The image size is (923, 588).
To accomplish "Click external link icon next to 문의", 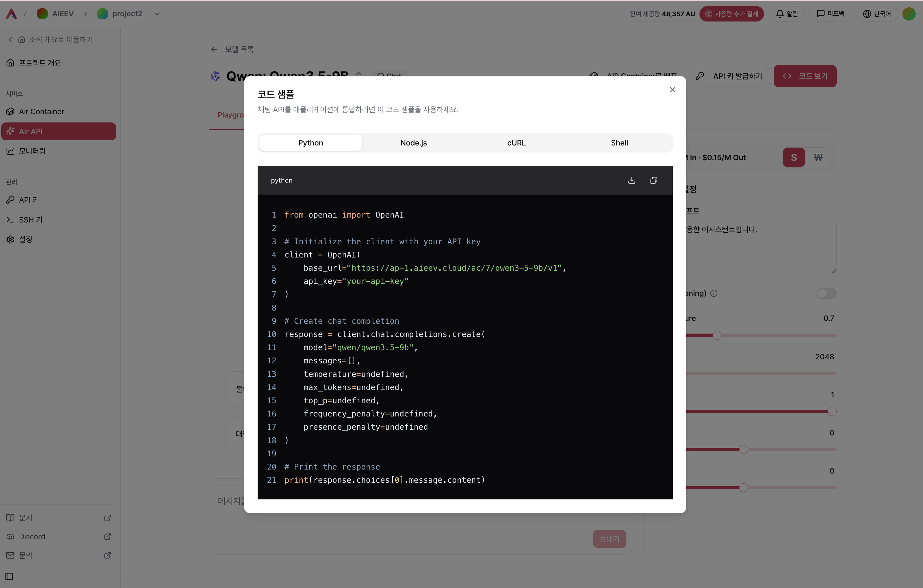I will coord(108,555).
